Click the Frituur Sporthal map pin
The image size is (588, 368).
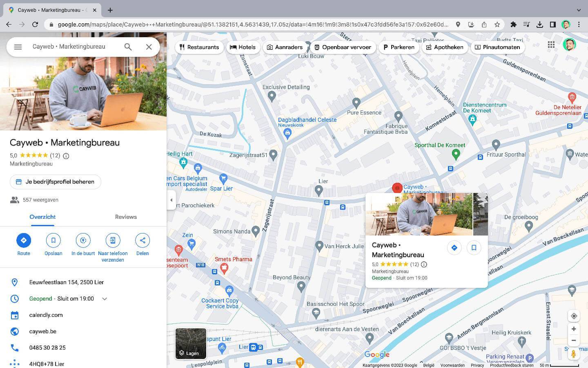point(496,144)
